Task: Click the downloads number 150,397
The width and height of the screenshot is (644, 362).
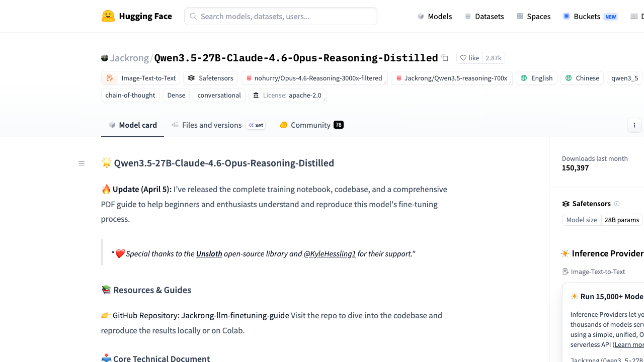Action: point(575,168)
